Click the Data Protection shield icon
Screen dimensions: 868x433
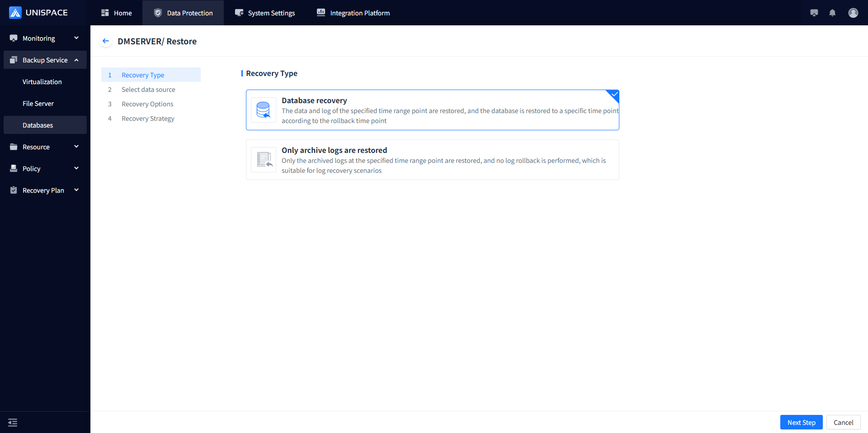(158, 13)
